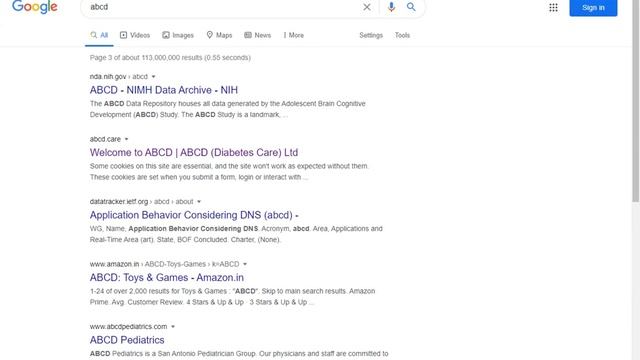Switch to the Images tab
The height and width of the screenshot is (360, 640).
pos(178,36)
